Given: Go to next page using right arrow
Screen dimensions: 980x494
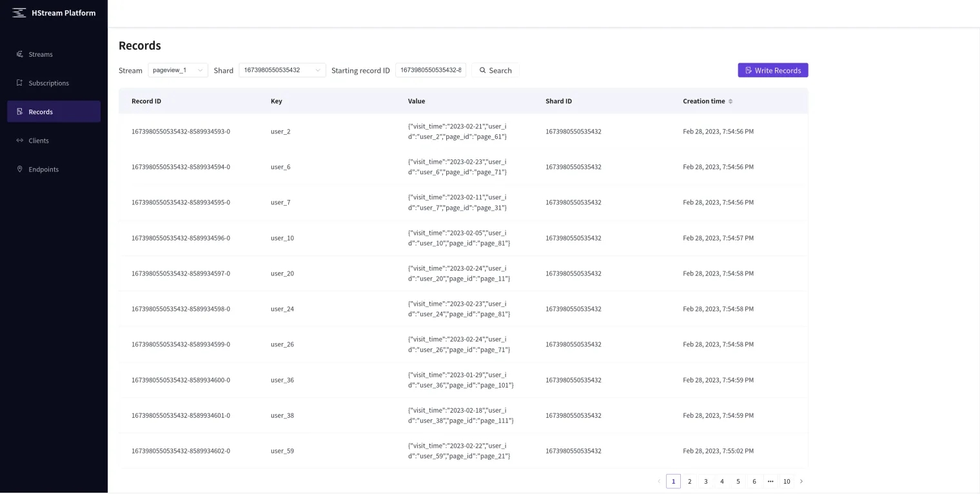Looking at the screenshot, I should (801, 482).
